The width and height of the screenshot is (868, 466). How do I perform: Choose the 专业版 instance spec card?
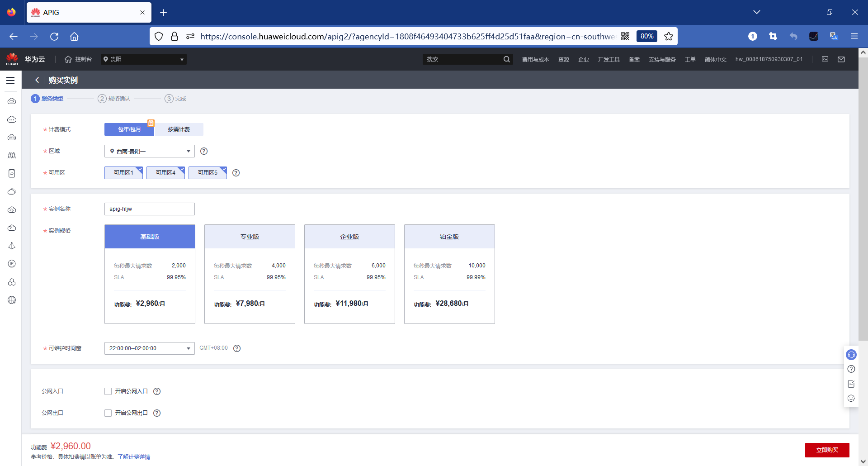250,274
